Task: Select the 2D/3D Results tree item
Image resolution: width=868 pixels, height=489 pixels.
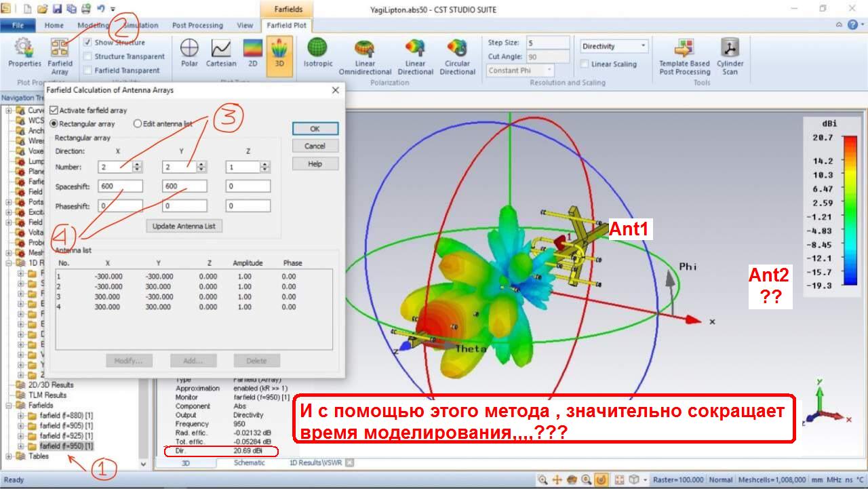Action: coord(50,385)
